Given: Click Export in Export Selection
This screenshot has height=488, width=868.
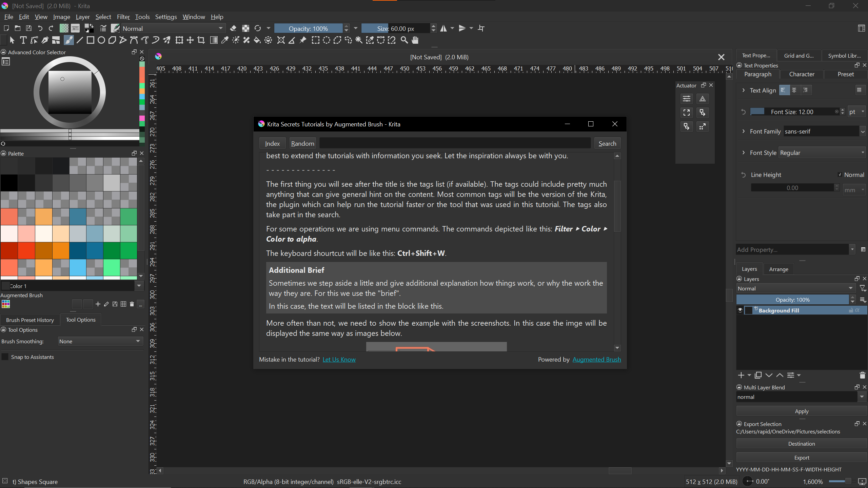Looking at the screenshot, I should 802,457.
